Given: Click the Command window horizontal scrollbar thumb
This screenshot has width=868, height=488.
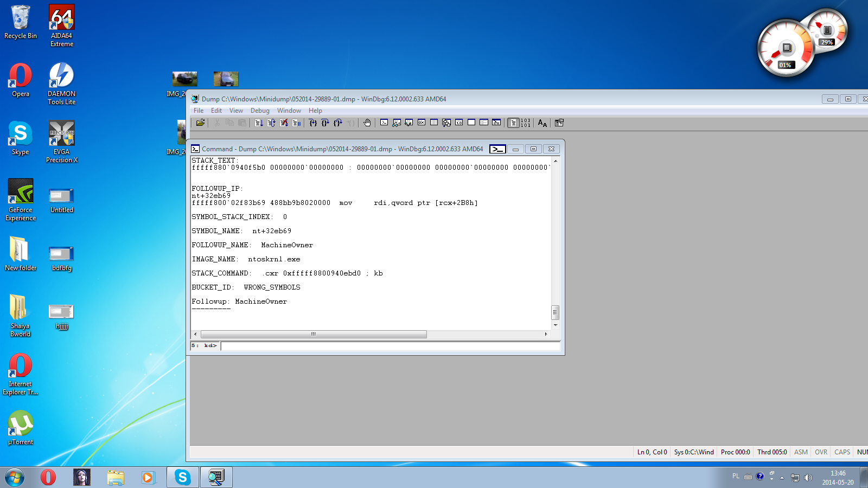Looking at the screenshot, I should pos(314,334).
